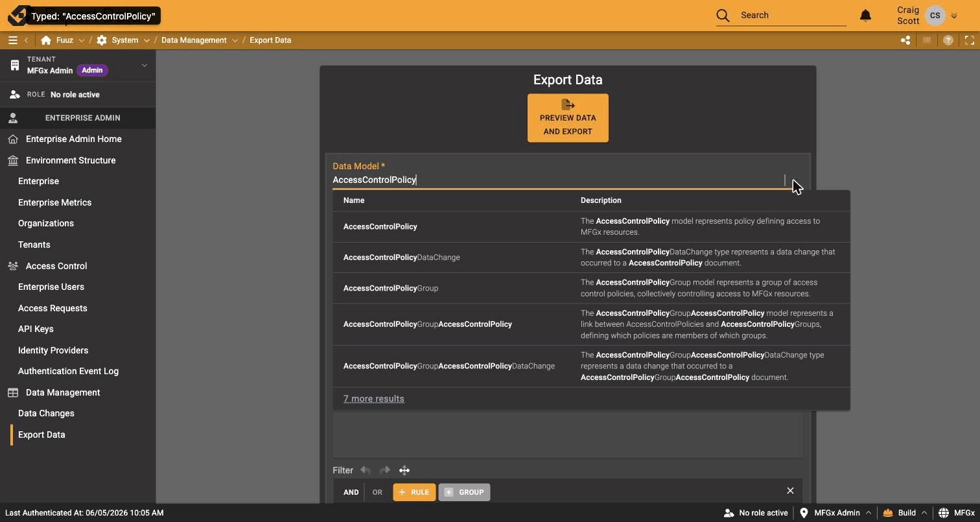Click the status bar location pin icon
Viewport: 980px width, 522px height.
(804, 513)
